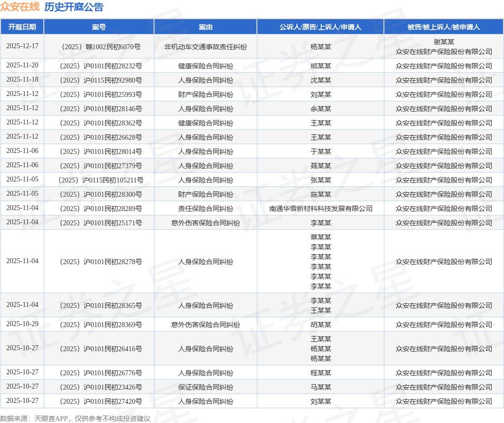504x423 pixels.
Task: Click plaintiff 马某某
Action: click(x=321, y=388)
